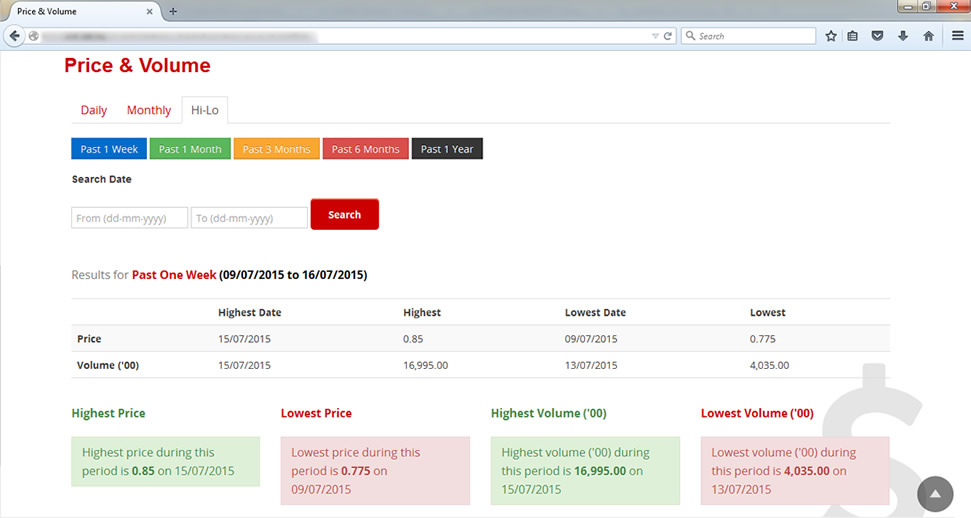Image resolution: width=971 pixels, height=518 pixels.
Task: Close the Price & Volume browser tab
Action: (x=150, y=11)
